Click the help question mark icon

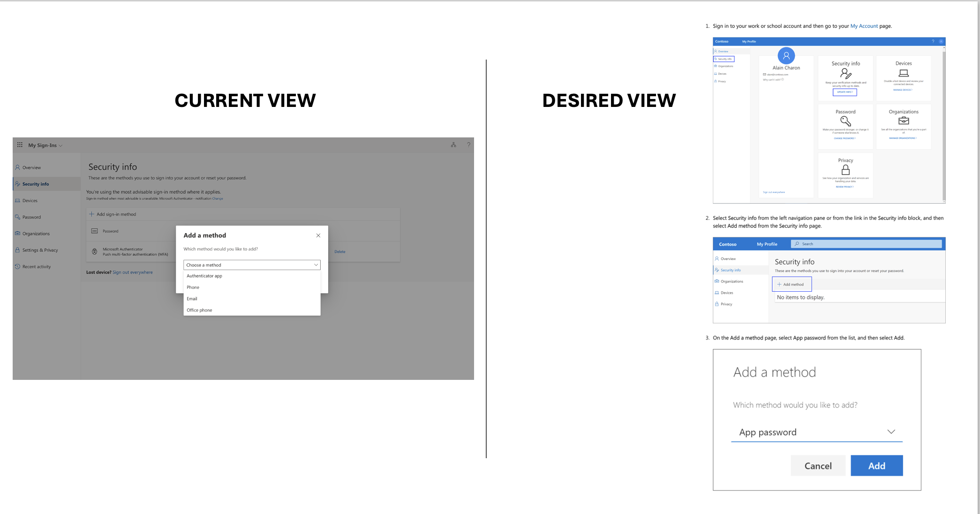(x=468, y=145)
